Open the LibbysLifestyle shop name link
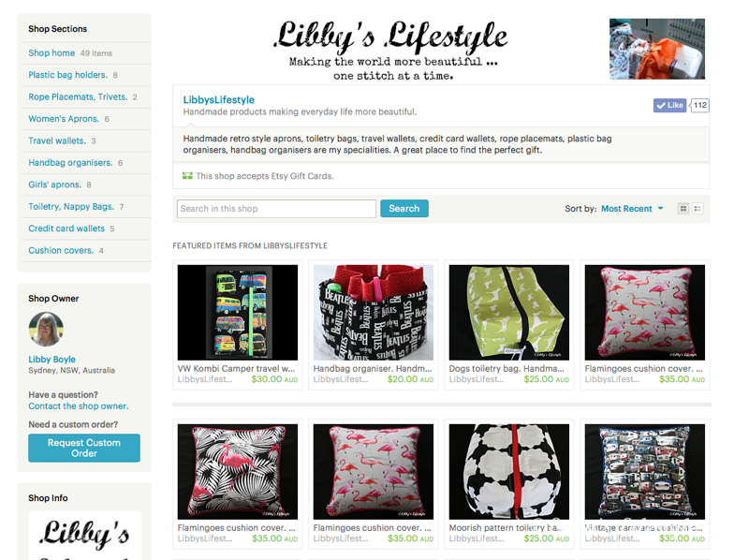 (x=219, y=100)
